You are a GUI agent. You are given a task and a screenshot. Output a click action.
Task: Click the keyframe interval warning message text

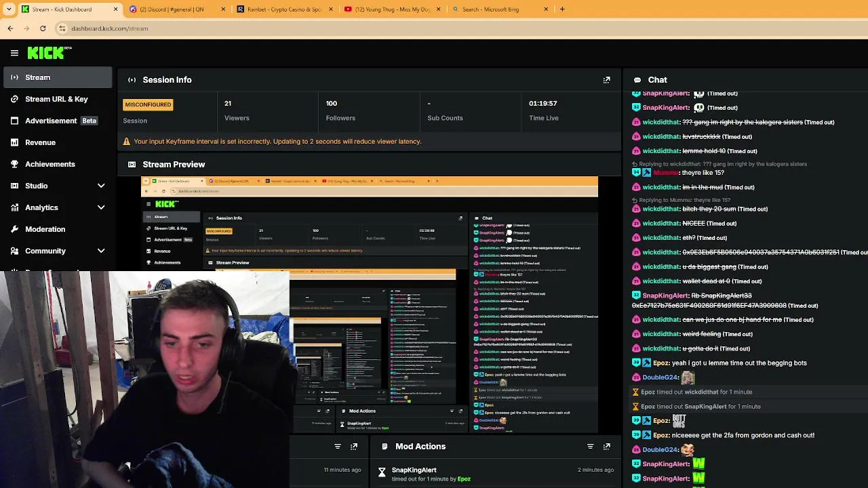point(277,142)
